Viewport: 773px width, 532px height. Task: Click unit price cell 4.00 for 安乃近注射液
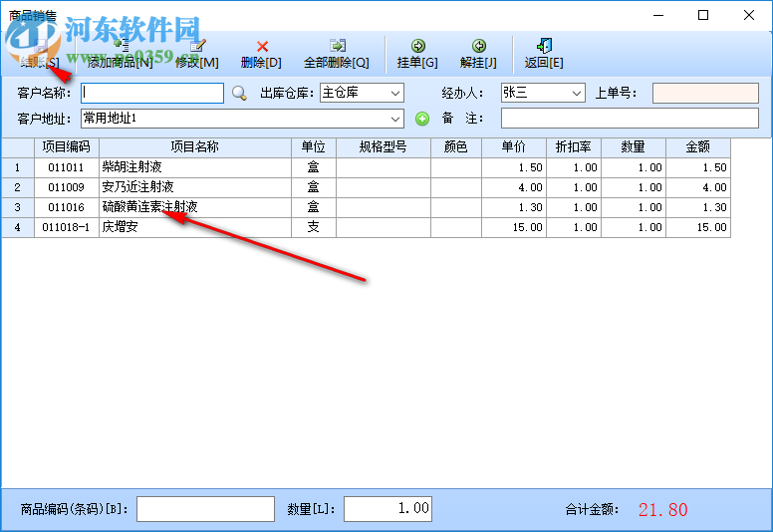(514, 187)
